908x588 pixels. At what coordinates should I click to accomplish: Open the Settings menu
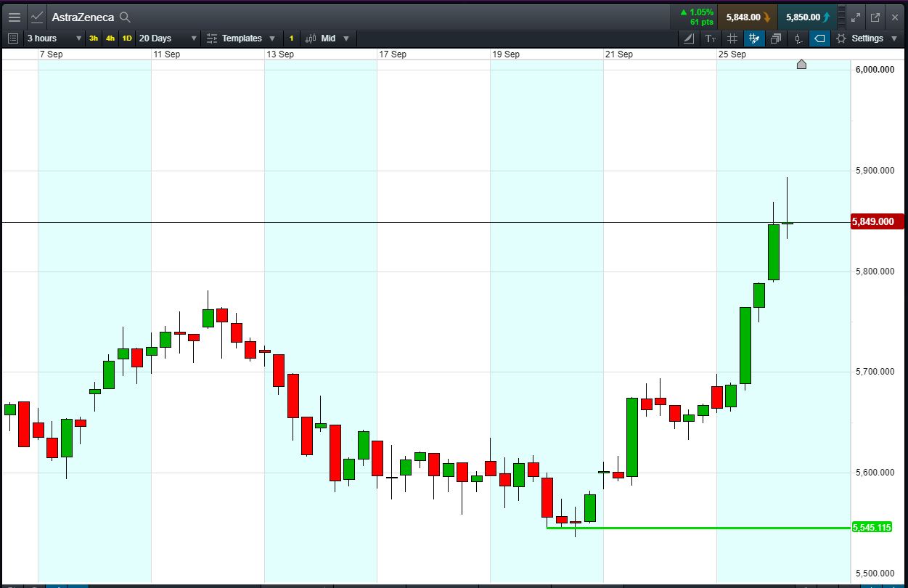tap(867, 38)
